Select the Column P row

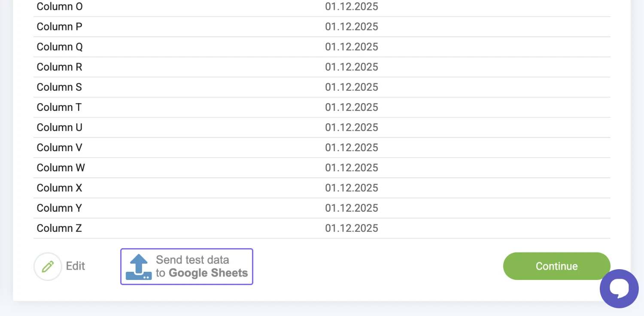[x=59, y=27]
